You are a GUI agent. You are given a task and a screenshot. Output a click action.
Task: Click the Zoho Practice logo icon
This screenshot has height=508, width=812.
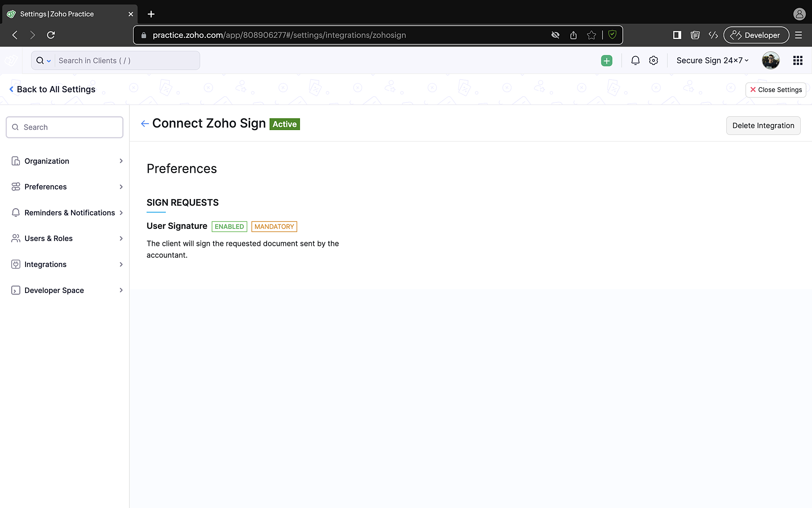tap(11, 61)
